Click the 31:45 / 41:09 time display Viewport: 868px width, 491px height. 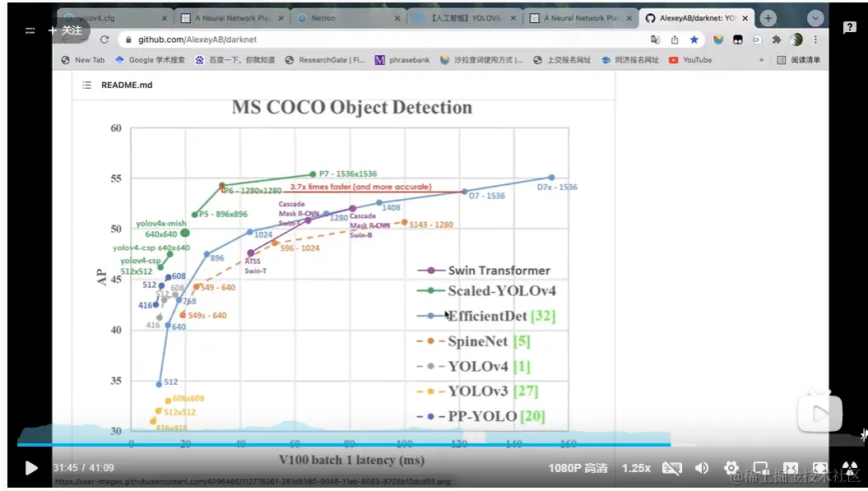pos(84,468)
